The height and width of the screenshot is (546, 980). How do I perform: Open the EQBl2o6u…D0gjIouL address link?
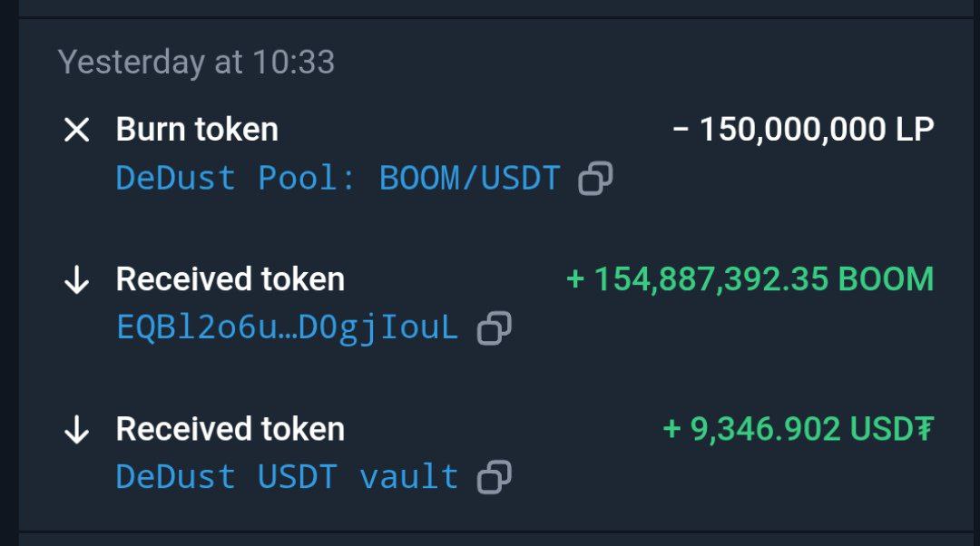(287, 327)
